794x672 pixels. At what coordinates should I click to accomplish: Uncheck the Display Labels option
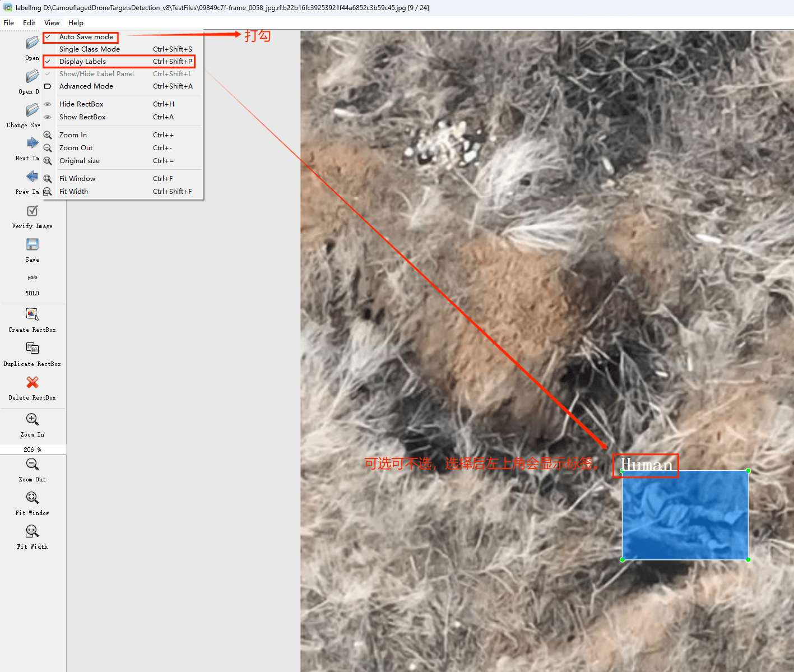(82, 62)
